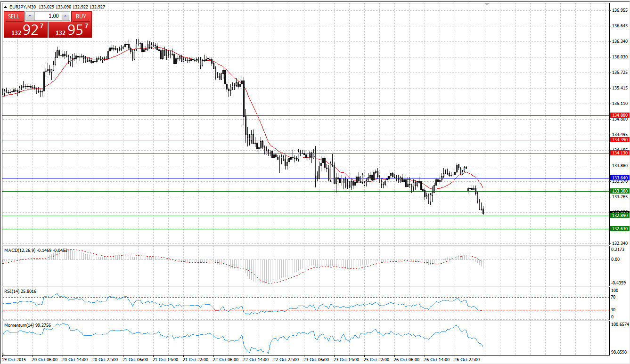Decrease trade volume with the down arrow

29,16
